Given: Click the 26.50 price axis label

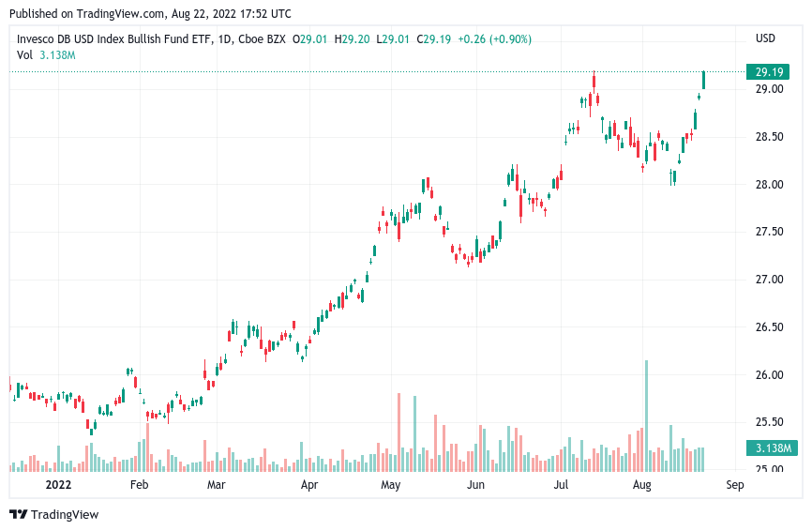Looking at the screenshot, I should pos(769,326).
